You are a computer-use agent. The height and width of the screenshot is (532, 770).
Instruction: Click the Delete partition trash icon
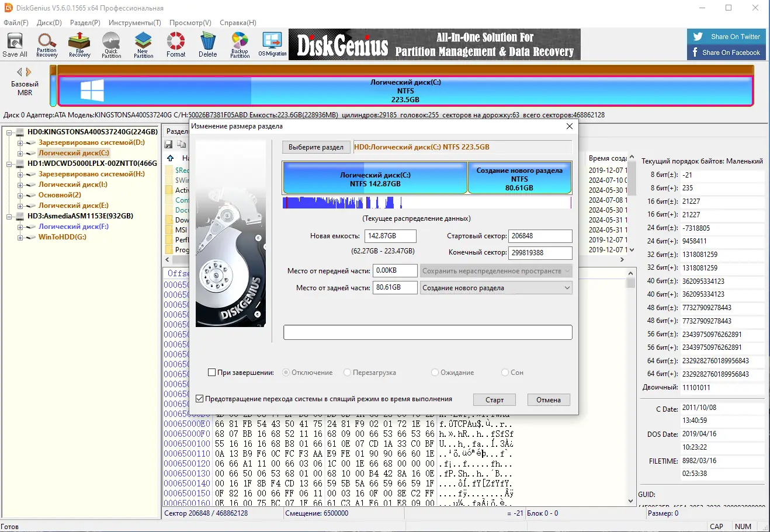coord(207,45)
